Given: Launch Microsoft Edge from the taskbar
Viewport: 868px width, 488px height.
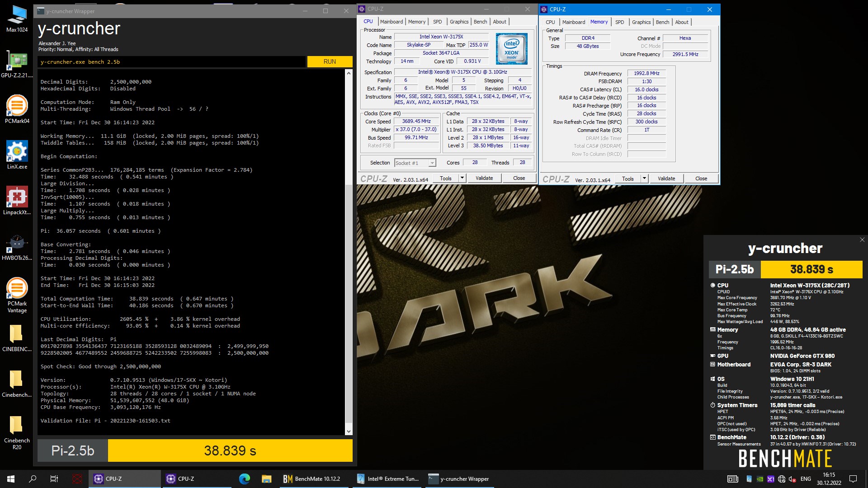Looking at the screenshot, I should [x=245, y=479].
